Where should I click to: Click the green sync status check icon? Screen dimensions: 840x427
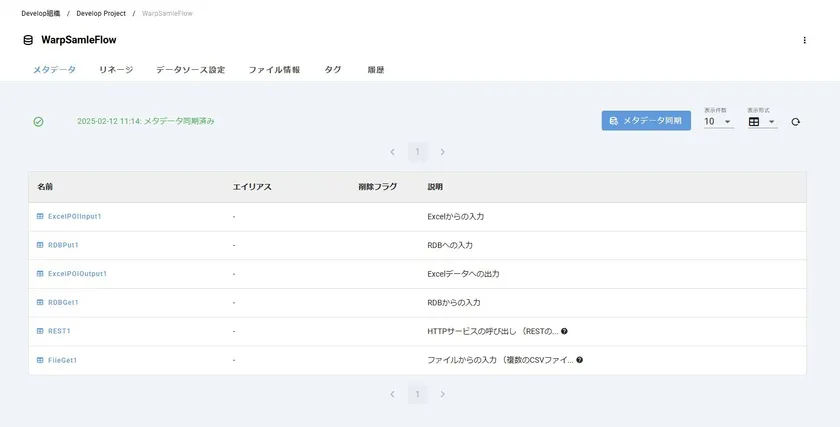pos(38,122)
